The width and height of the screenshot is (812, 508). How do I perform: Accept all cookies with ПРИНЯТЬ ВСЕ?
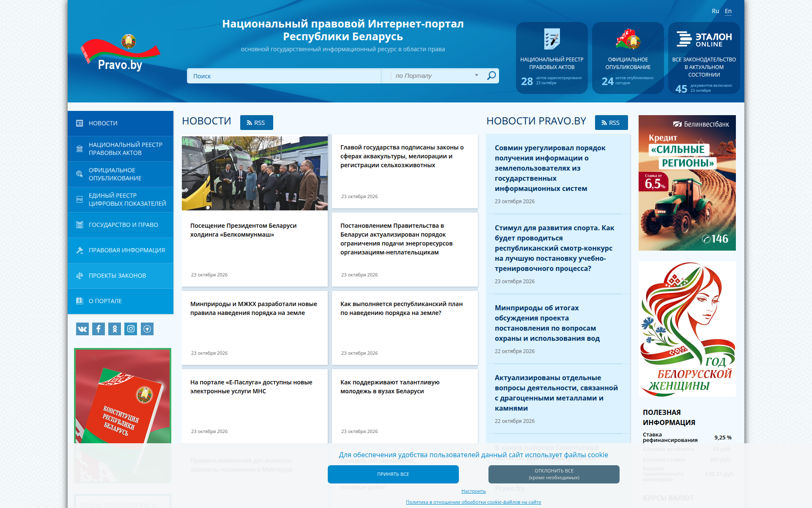click(x=393, y=474)
